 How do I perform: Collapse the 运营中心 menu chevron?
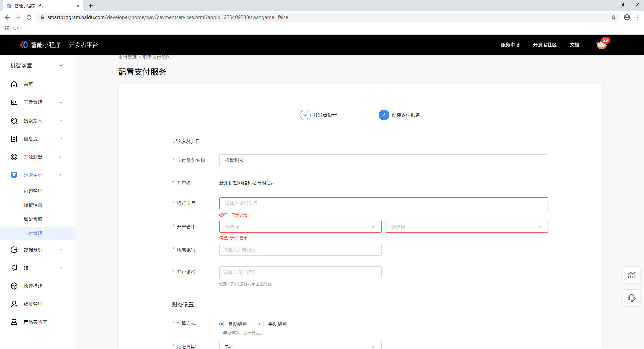[61, 175]
